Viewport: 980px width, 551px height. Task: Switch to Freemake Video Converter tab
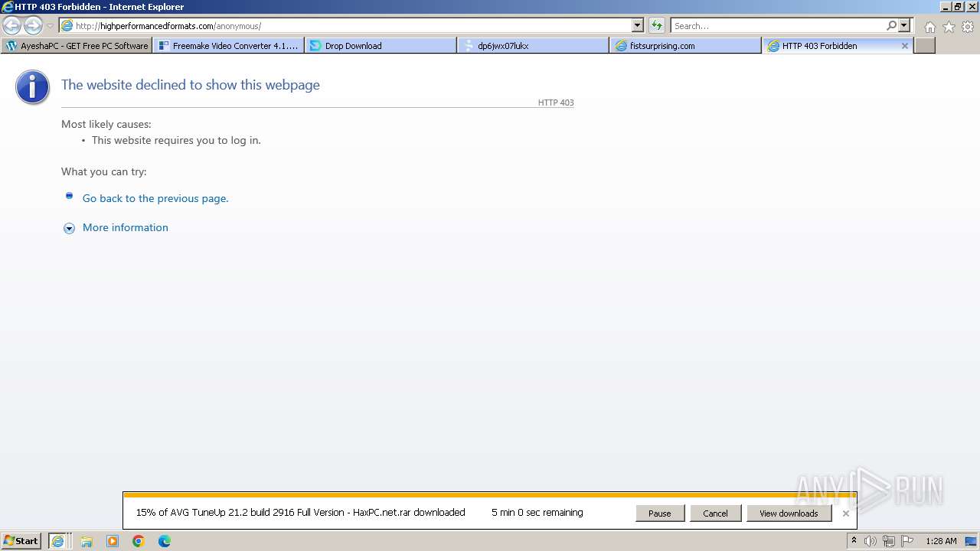(228, 46)
